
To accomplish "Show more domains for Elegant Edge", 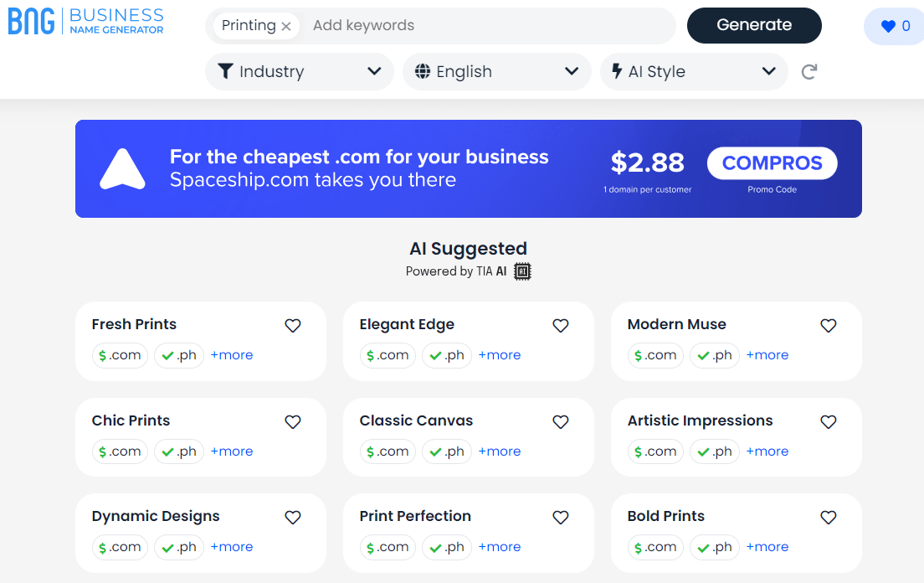I will coord(499,355).
